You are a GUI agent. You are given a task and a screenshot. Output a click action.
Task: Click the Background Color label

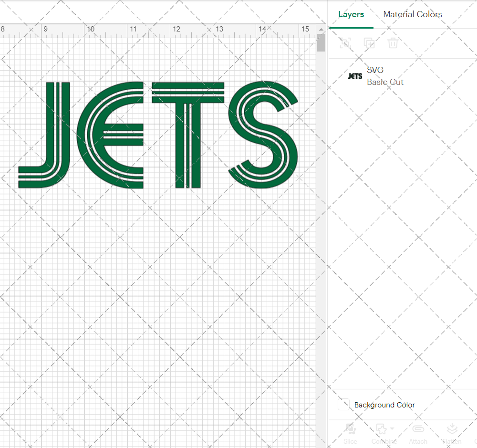click(384, 405)
